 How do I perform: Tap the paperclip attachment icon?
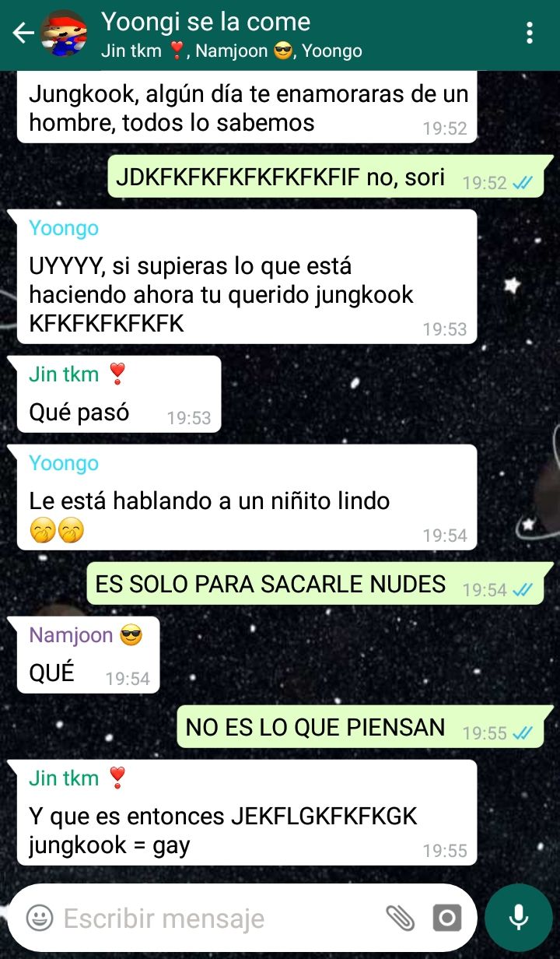coord(401,918)
